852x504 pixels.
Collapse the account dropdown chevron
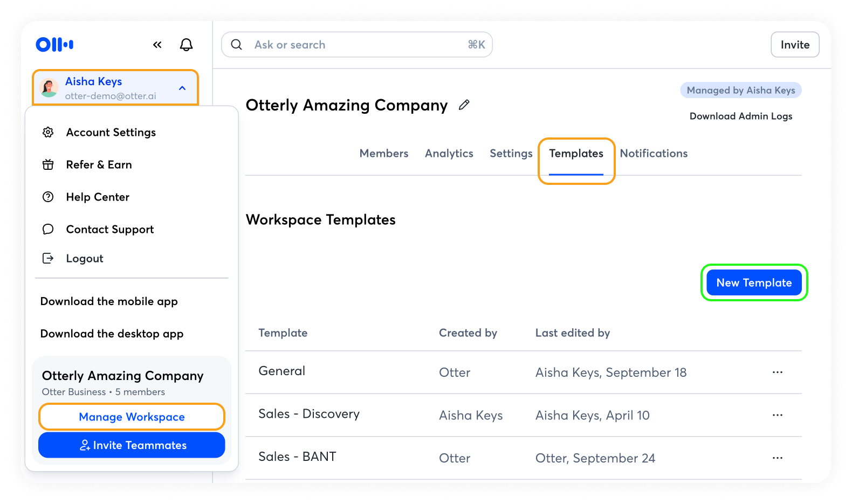click(182, 88)
